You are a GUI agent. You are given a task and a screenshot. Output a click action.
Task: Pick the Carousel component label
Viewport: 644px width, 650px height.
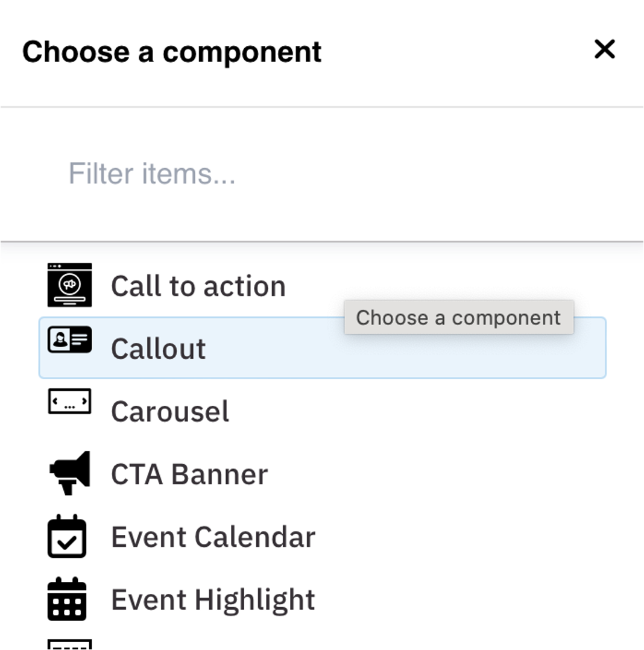[x=169, y=412]
